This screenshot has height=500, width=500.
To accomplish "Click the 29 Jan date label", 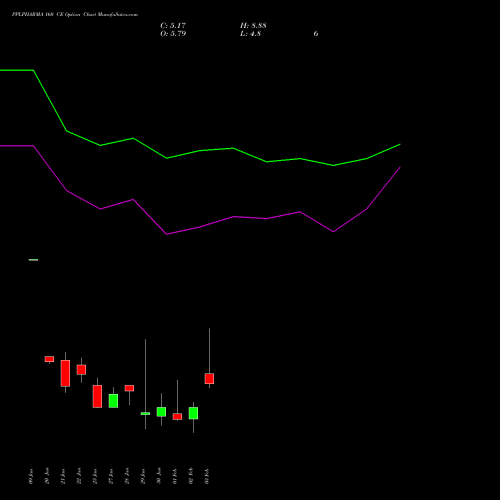I will 143,476.
